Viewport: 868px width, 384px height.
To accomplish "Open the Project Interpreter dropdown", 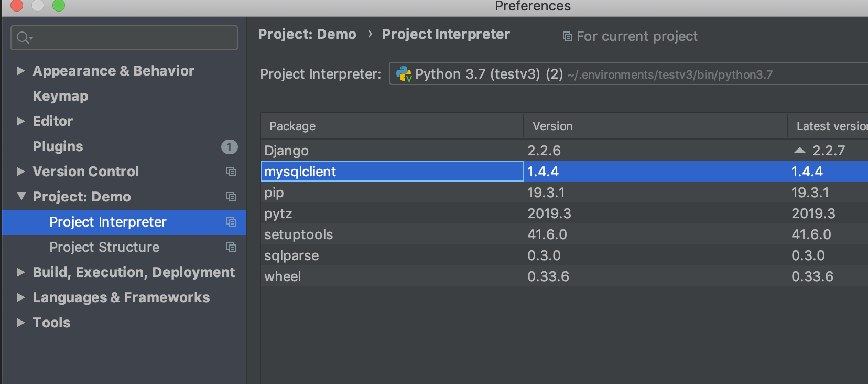I will click(628, 74).
